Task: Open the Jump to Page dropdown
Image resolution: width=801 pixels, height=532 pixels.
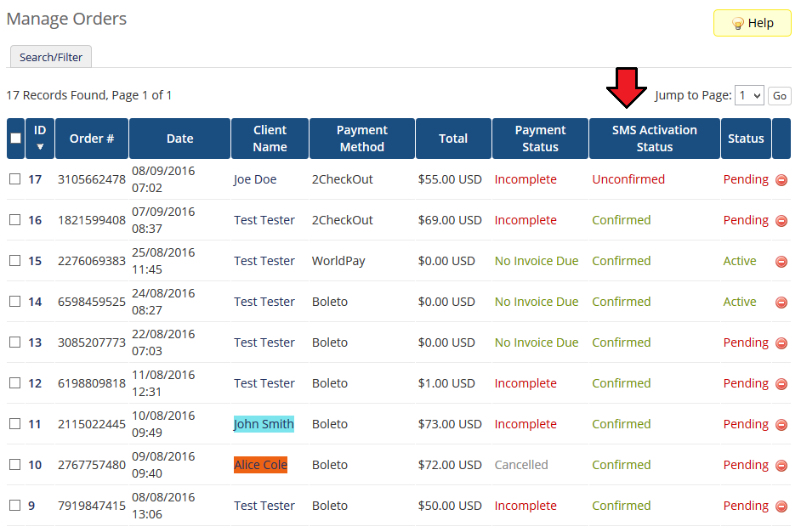Action: point(749,95)
